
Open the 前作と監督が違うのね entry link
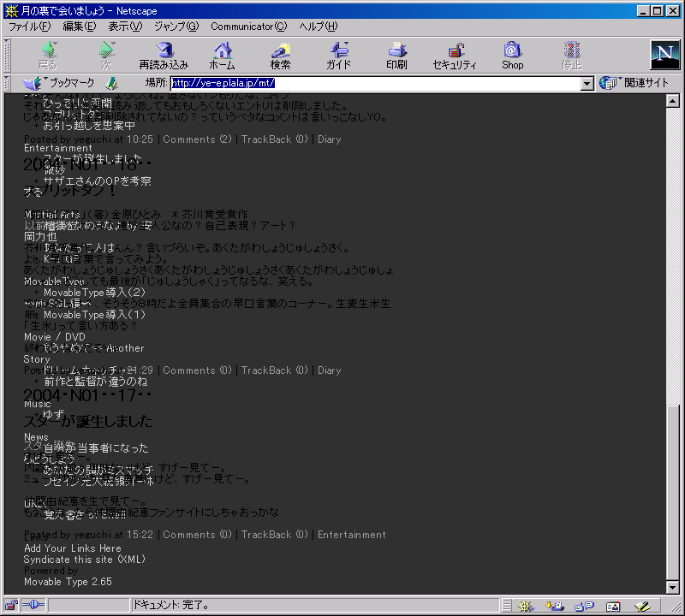pyautogui.click(x=96, y=382)
